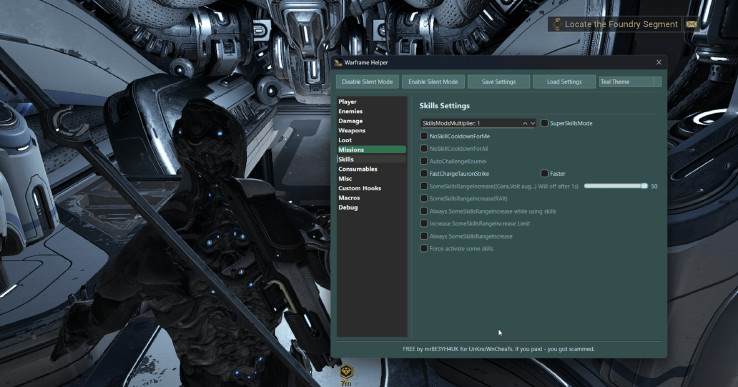Select Loot in the sidebar list

(x=371, y=140)
